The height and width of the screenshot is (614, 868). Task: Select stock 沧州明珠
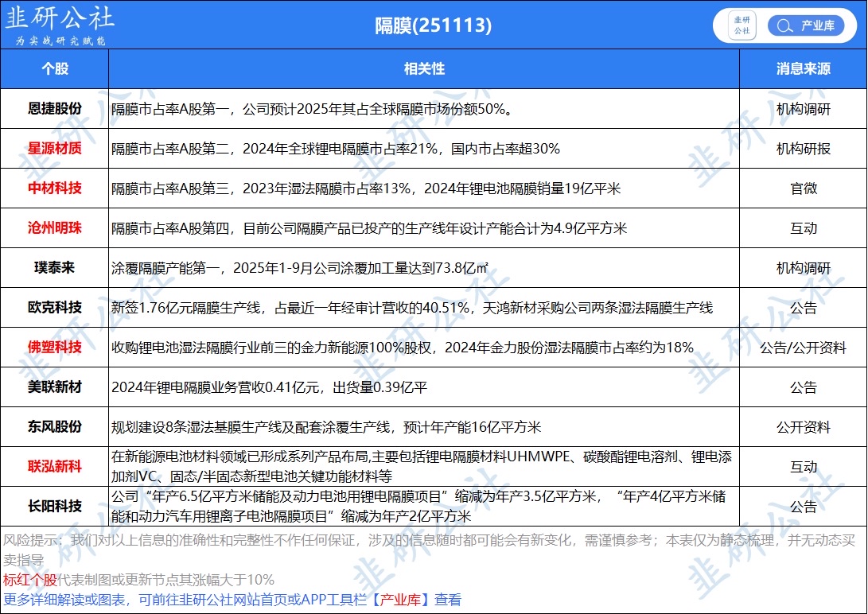pyautogui.click(x=55, y=228)
